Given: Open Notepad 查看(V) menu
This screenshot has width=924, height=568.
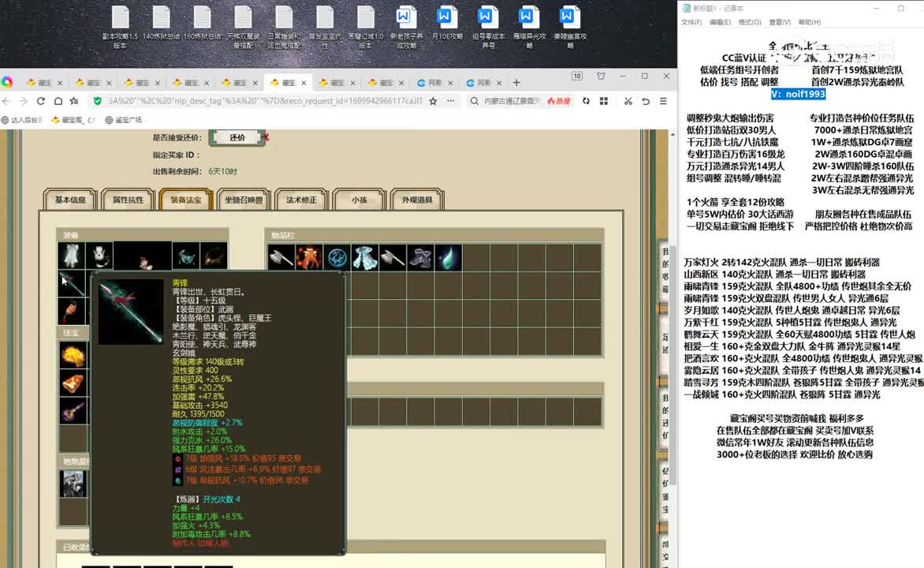Looking at the screenshot, I should pos(779,22).
